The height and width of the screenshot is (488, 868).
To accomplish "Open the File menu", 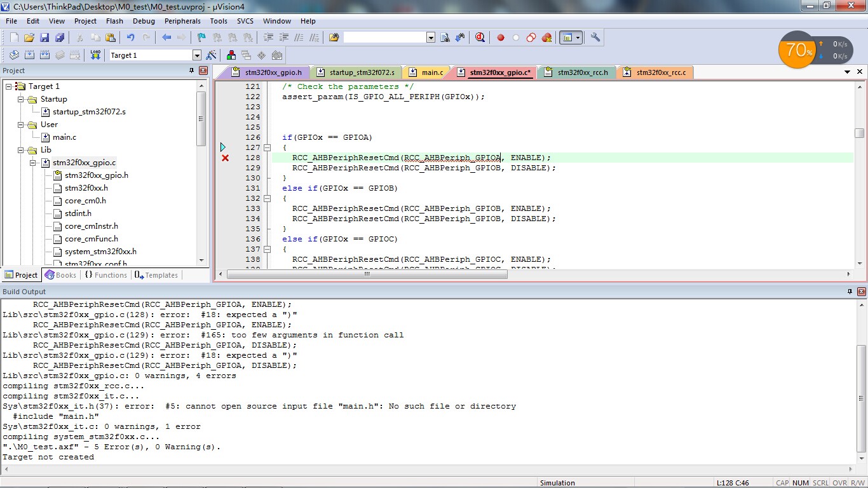I will pyautogui.click(x=11, y=21).
